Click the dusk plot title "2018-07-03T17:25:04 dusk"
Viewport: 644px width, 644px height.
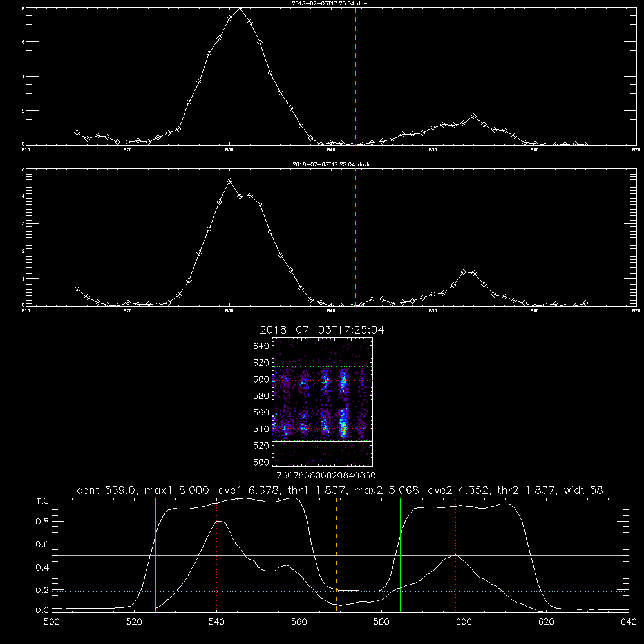coord(331,164)
